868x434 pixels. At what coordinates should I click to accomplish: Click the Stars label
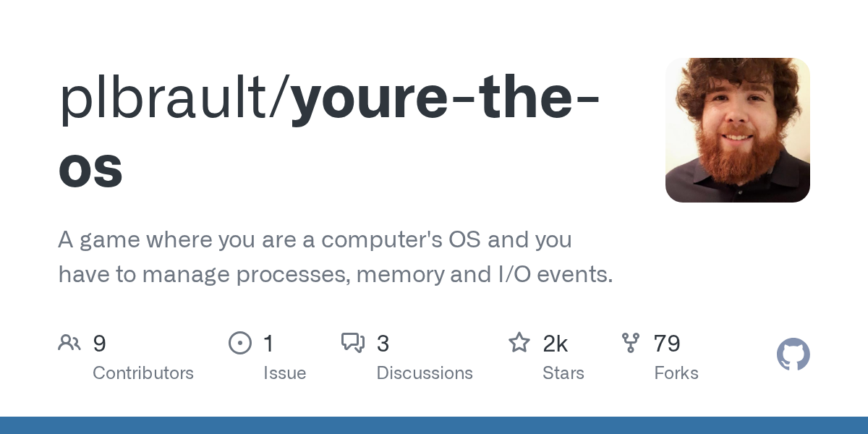click(x=563, y=373)
